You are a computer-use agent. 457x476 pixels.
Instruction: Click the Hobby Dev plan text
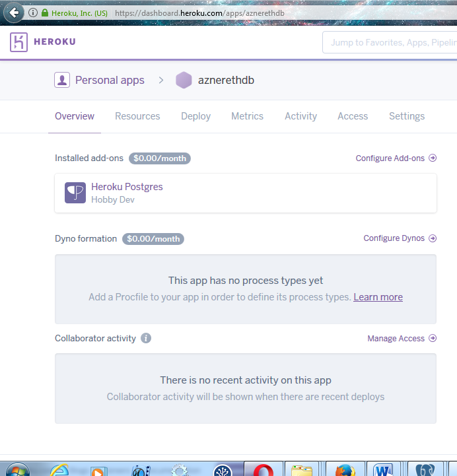(x=113, y=200)
